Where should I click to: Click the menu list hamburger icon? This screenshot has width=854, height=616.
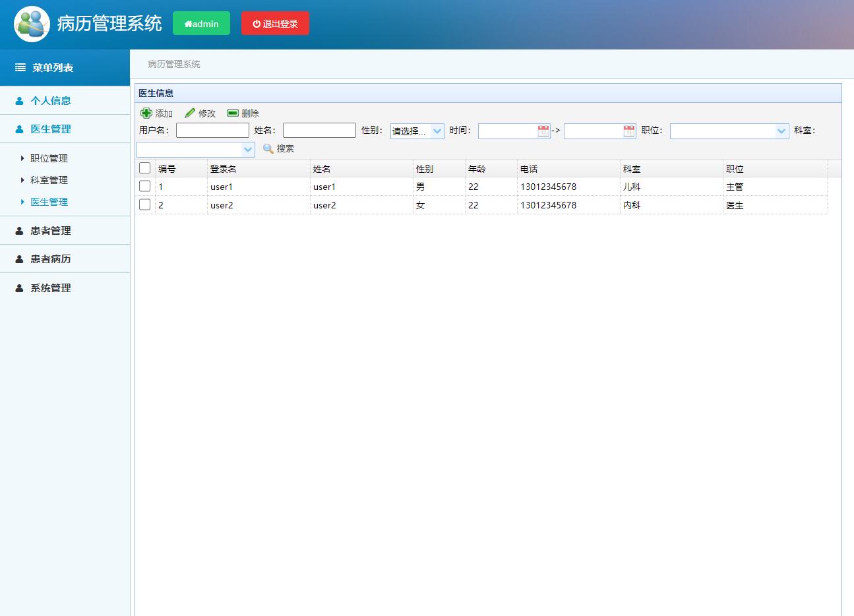(20, 68)
